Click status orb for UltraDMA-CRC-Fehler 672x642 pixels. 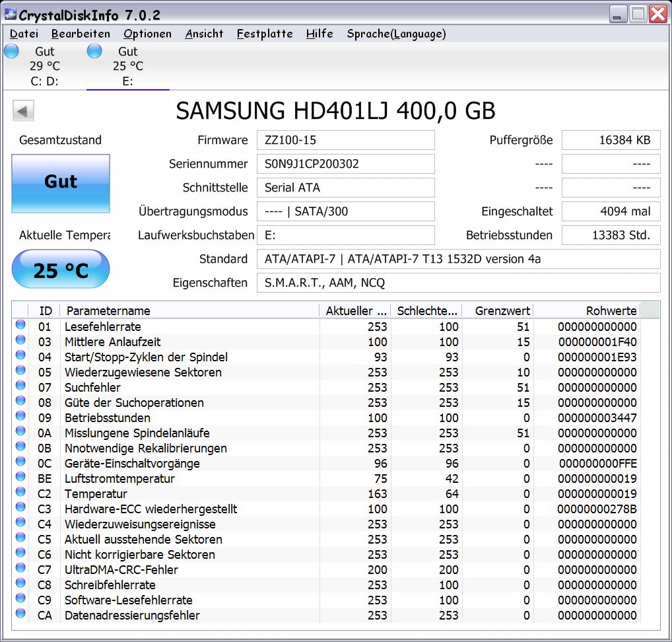coord(20,568)
